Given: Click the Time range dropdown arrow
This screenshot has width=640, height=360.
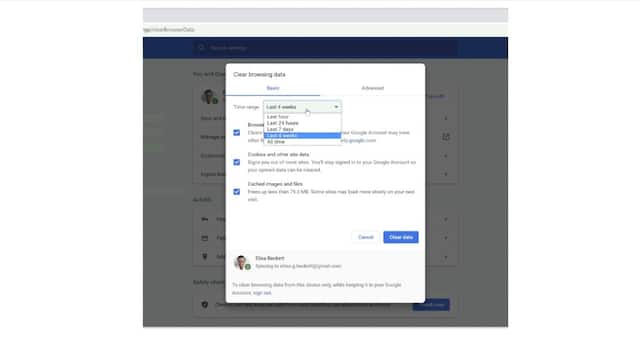Looking at the screenshot, I should point(336,107).
